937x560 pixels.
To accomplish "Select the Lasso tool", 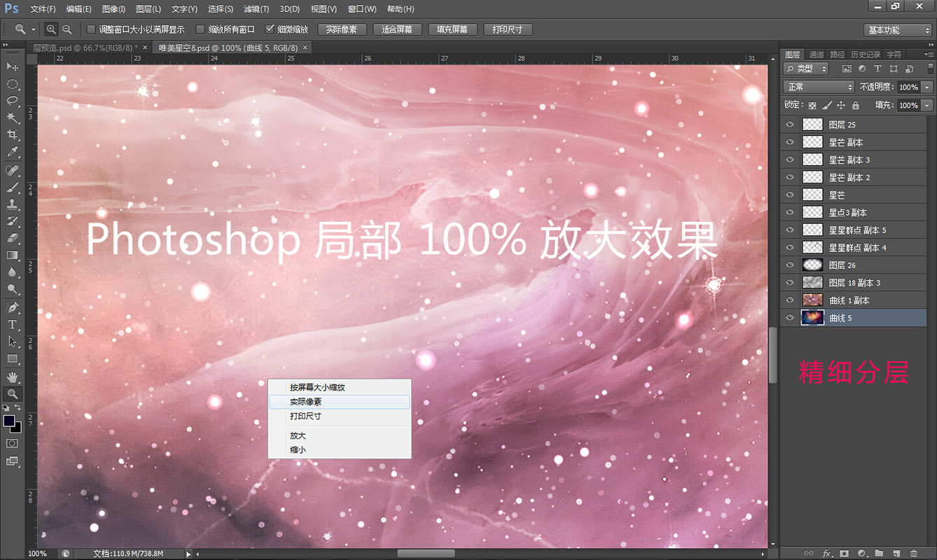I will pyautogui.click(x=13, y=101).
